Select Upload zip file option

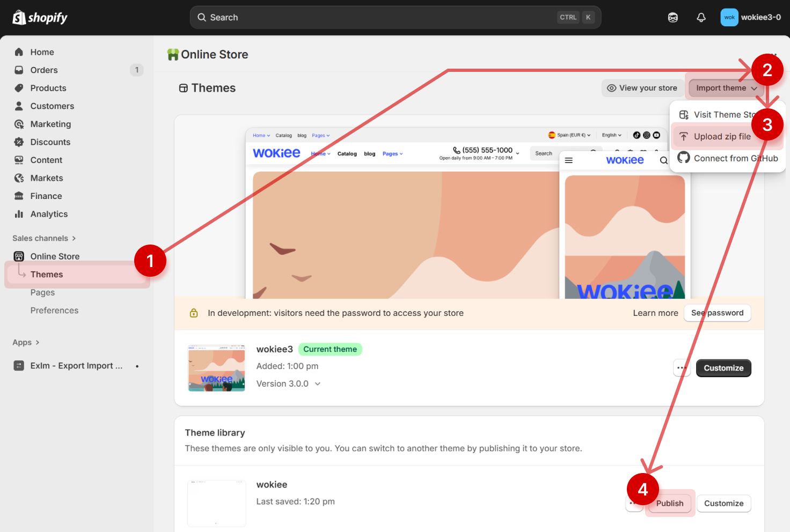click(722, 137)
